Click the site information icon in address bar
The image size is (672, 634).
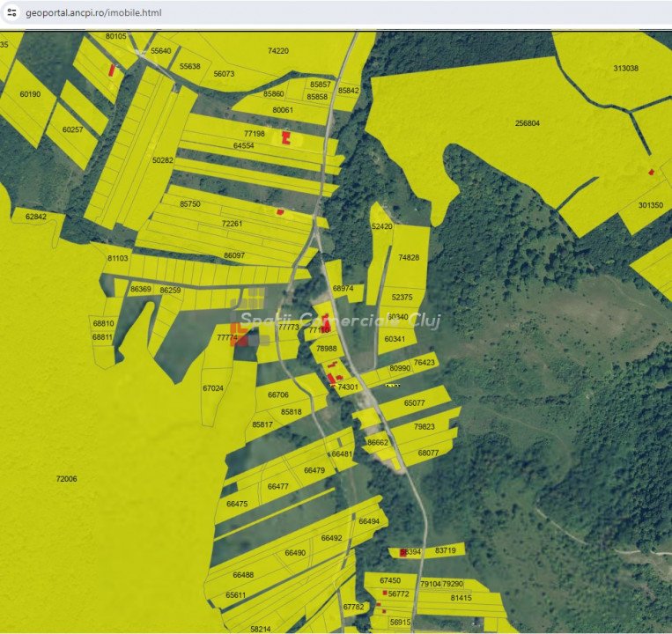click(x=11, y=13)
